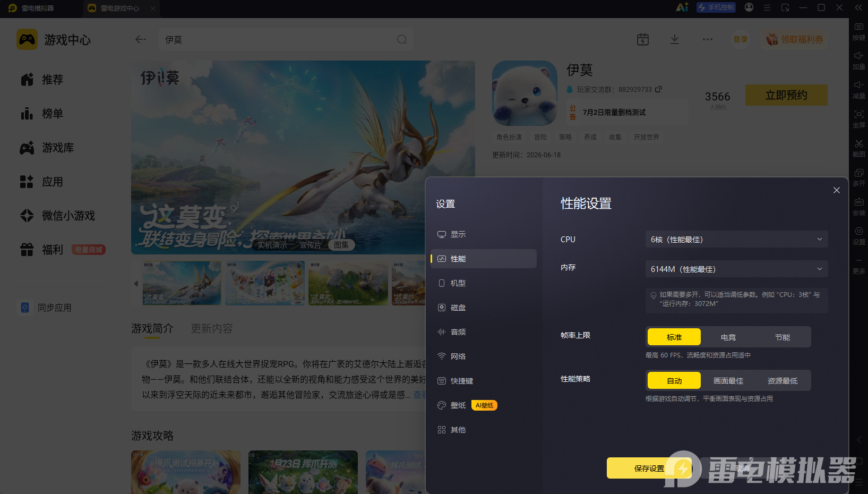868x494 pixels.
Task: Activate the 手机控制 phone control button
Action: click(716, 7)
